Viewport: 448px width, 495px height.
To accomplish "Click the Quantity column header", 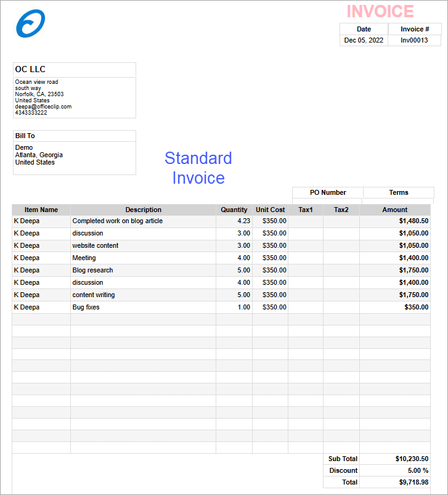I will (234, 210).
